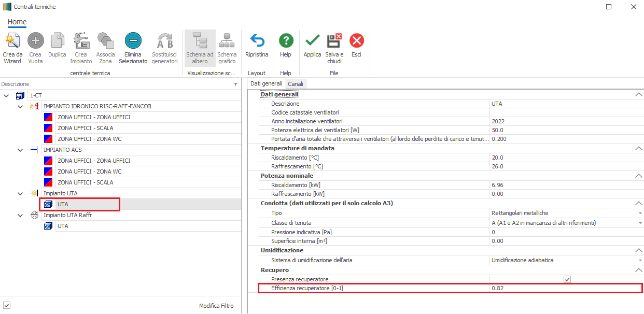644x314 pixels.
Task: Uncheck the Presenza recuperatore checkbox
Action: point(567,279)
